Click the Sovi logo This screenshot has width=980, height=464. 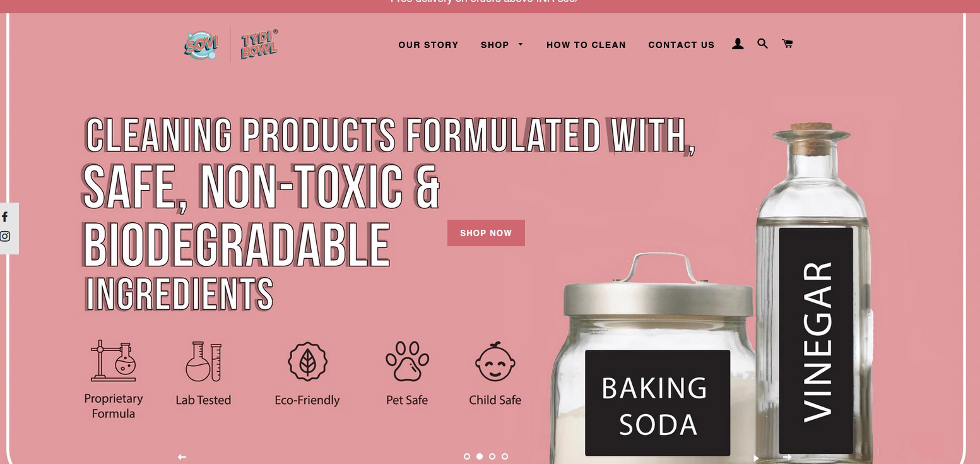click(201, 45)
